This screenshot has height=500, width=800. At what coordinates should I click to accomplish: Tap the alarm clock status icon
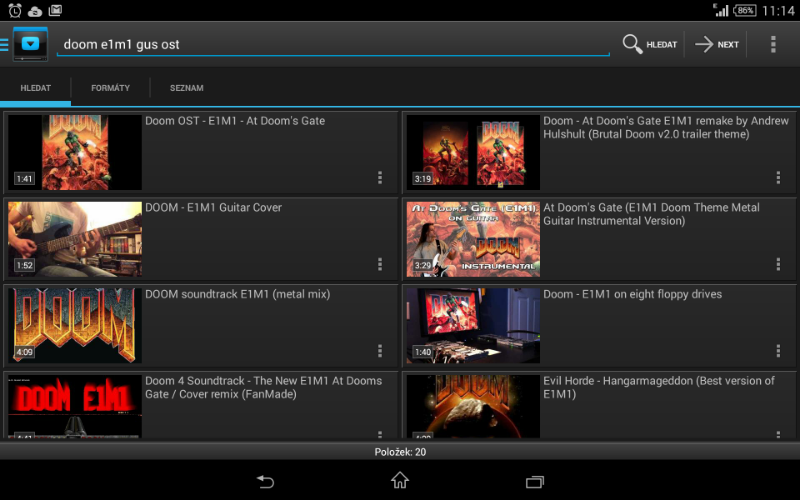(x=15, y=10)
